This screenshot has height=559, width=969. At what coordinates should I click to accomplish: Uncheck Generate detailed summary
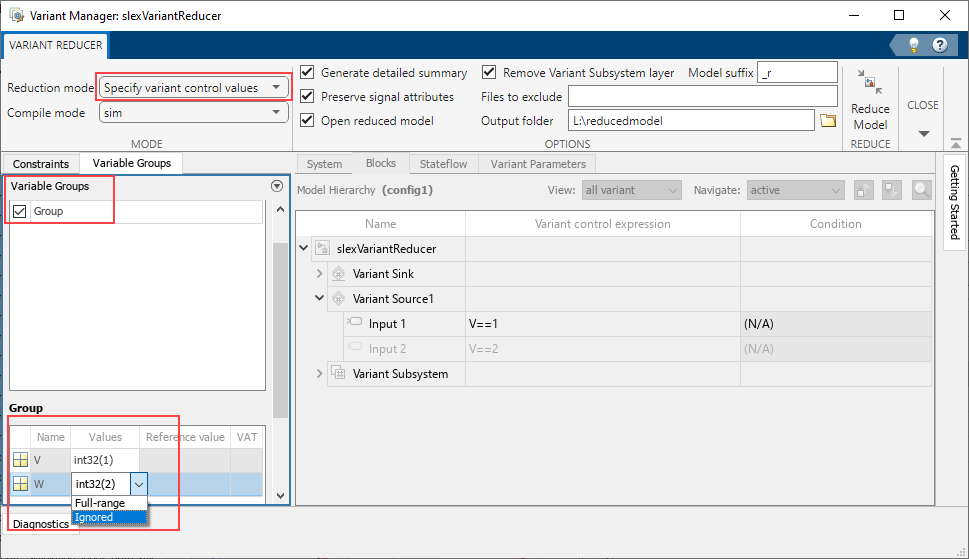click(308, 73)
